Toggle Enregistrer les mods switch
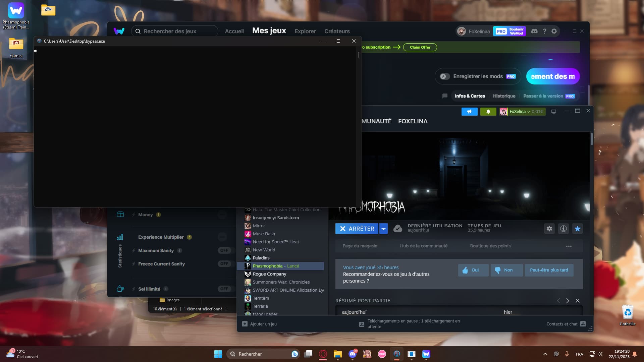Image resolution: width=644 pixels, height=362 pixels. pyautogui.click(x=445, y=76)
